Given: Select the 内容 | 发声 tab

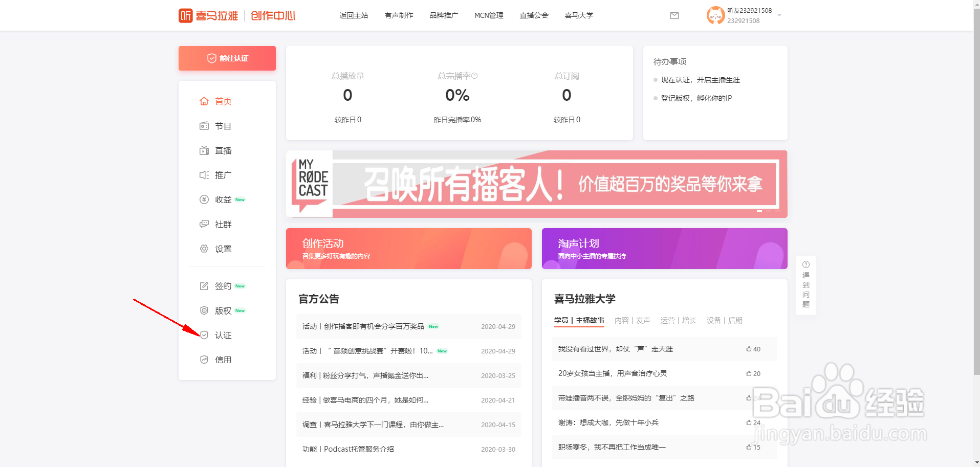Looking at the screenshot, I should tap(633, 320).
